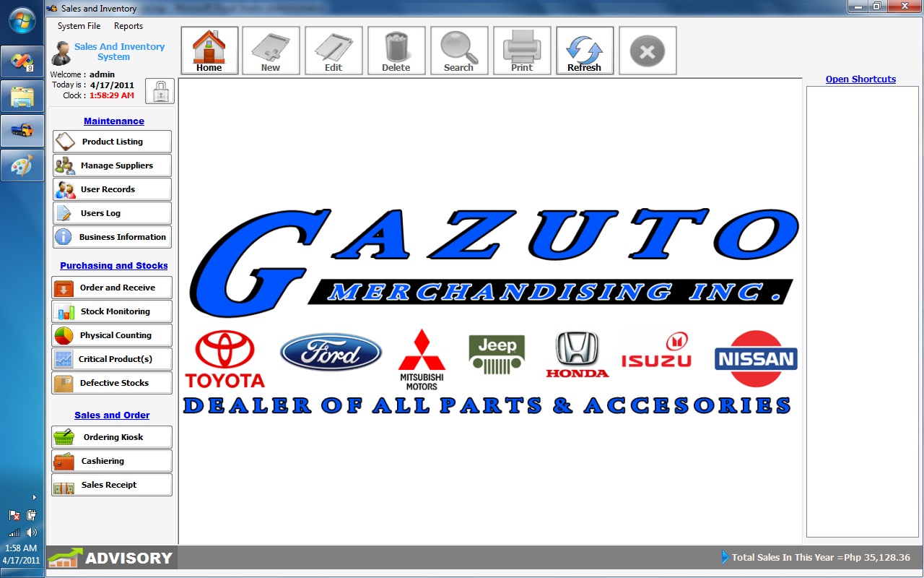This screenshot has height=578, width=924.
Task: Click the network signal tray icon
Action: coord(14,532)
